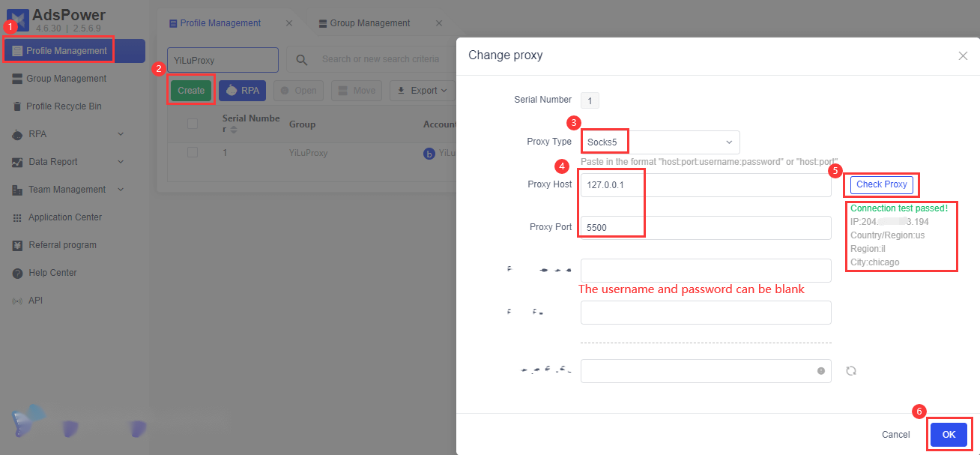Sort by Serial Number column arrows
Image resolution: width=980 pixels, height=455 pixels.
[x=234, y=130]
